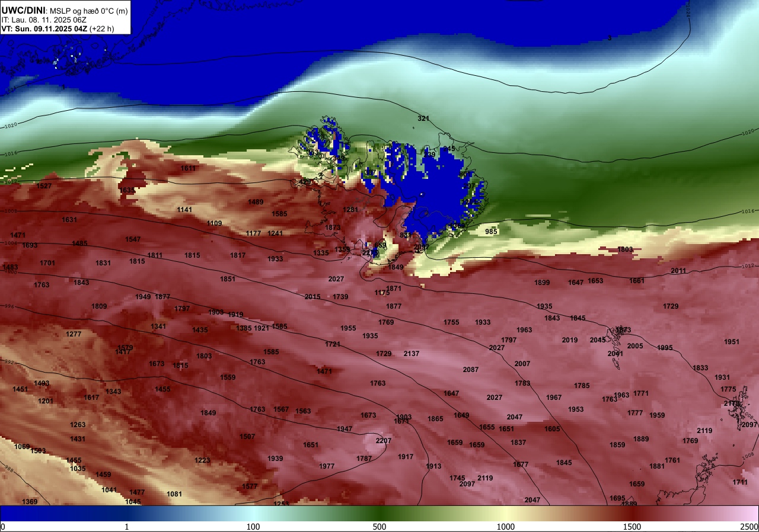Click the map value 1527
This screenshot has width=759, height=532.
tap(44, 186)
